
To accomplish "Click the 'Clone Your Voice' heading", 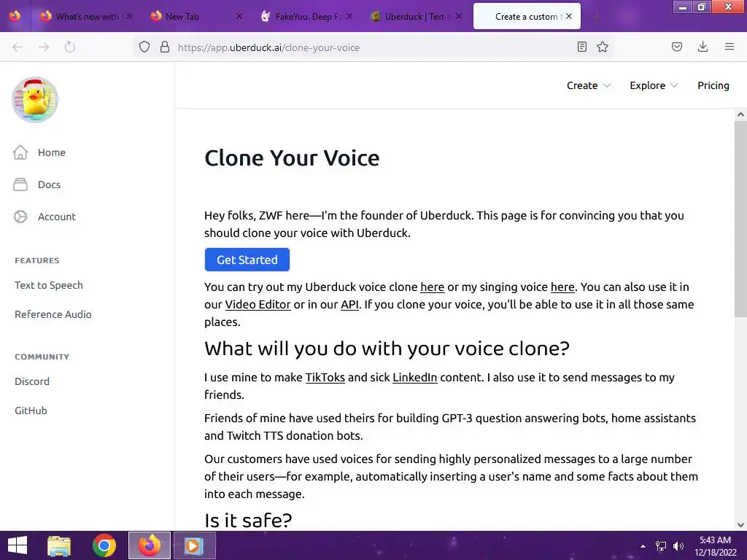I will tap(292, 158).
